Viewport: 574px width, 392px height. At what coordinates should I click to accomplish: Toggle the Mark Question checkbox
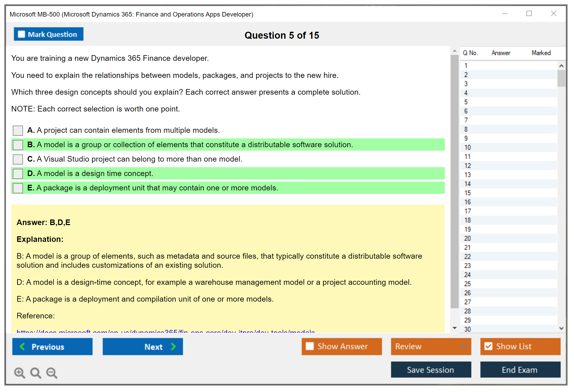pos(21,34)
